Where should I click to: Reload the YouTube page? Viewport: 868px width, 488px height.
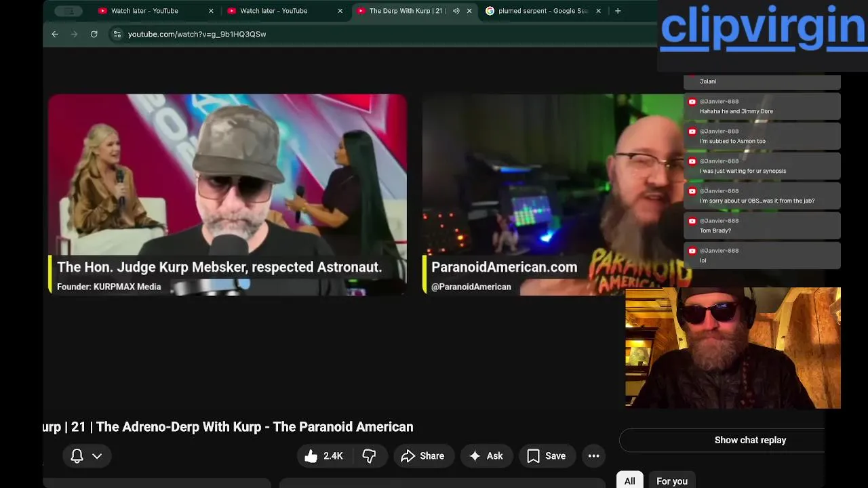[94, 34]
